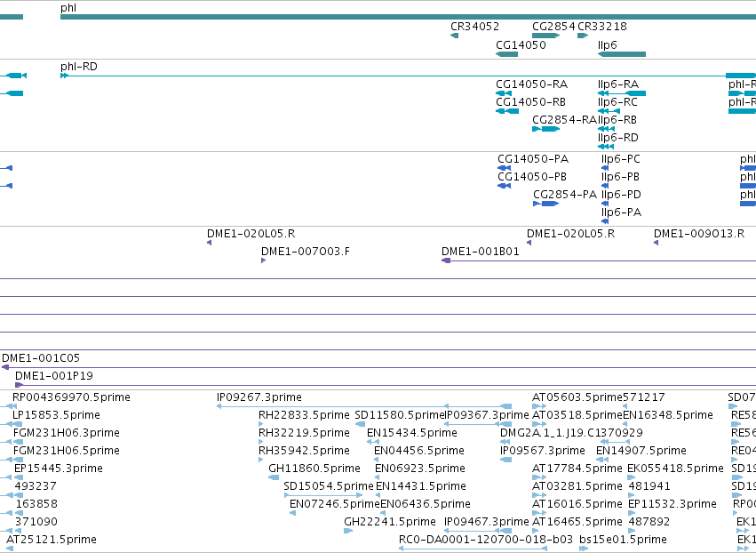The width and height of the screenshot is (756, 553).
Task: Select the FGM231H06.3prime EST label
Action: [67, 433]
